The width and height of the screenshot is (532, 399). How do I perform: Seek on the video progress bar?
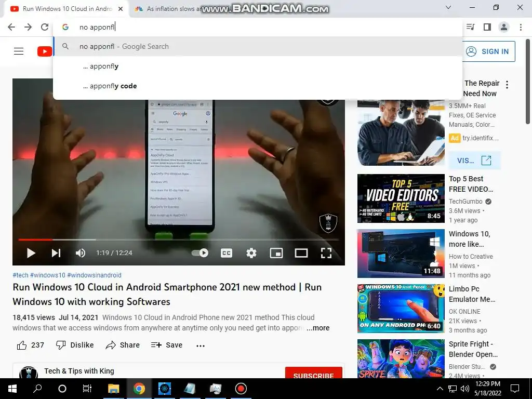tap(179, 240)
